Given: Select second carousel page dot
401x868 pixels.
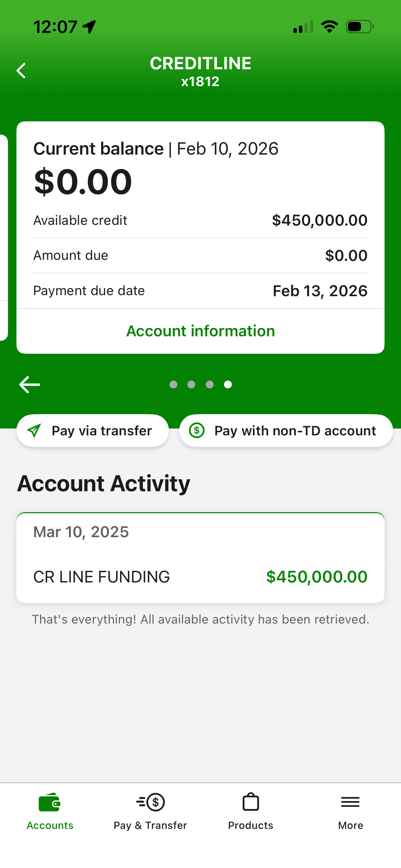Looking at the screenshot, I should coord(191,385).
